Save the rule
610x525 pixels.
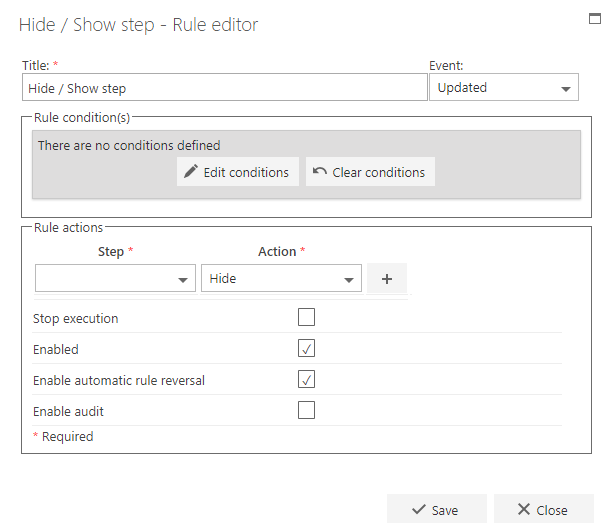(x=436, y=509)
